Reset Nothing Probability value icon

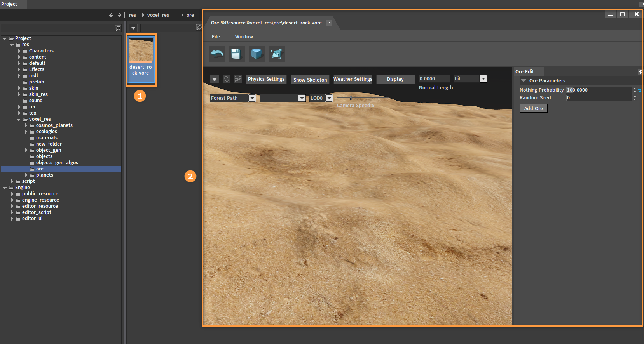pos(639,90)
